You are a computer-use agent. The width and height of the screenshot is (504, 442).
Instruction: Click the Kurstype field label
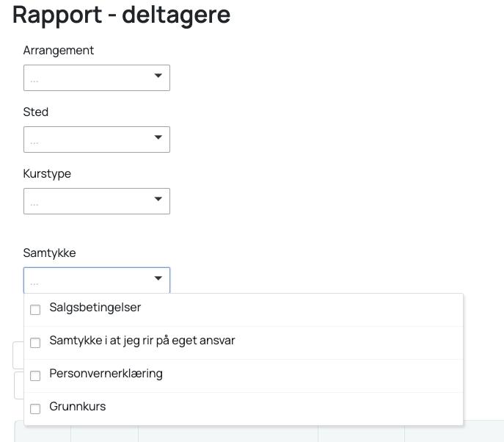pos(47,174)
